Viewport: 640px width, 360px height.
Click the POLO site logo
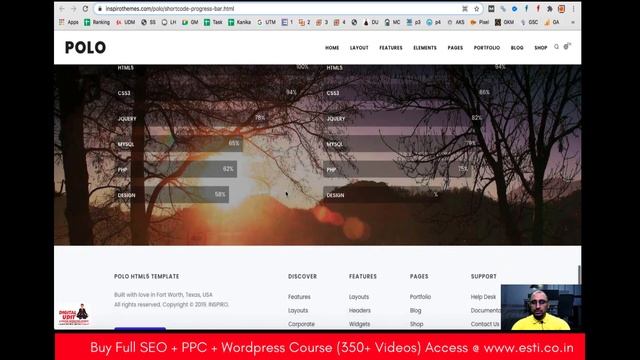click(x=85, y=48)
